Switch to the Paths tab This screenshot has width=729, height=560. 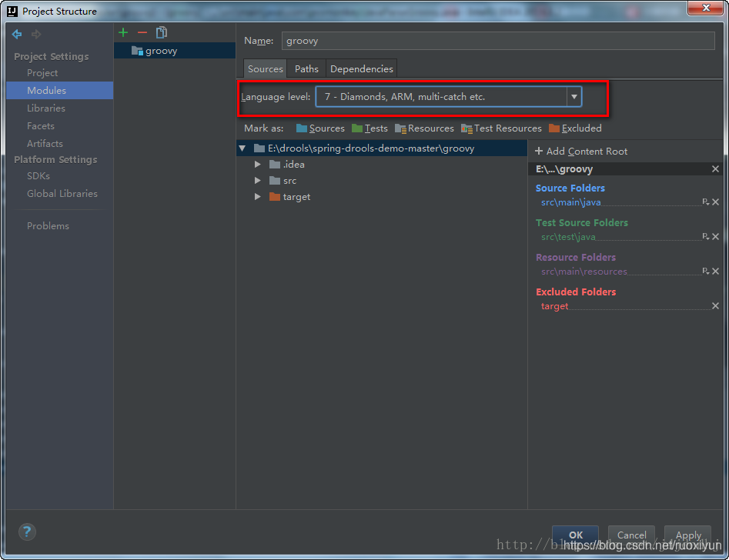[306, 68]
